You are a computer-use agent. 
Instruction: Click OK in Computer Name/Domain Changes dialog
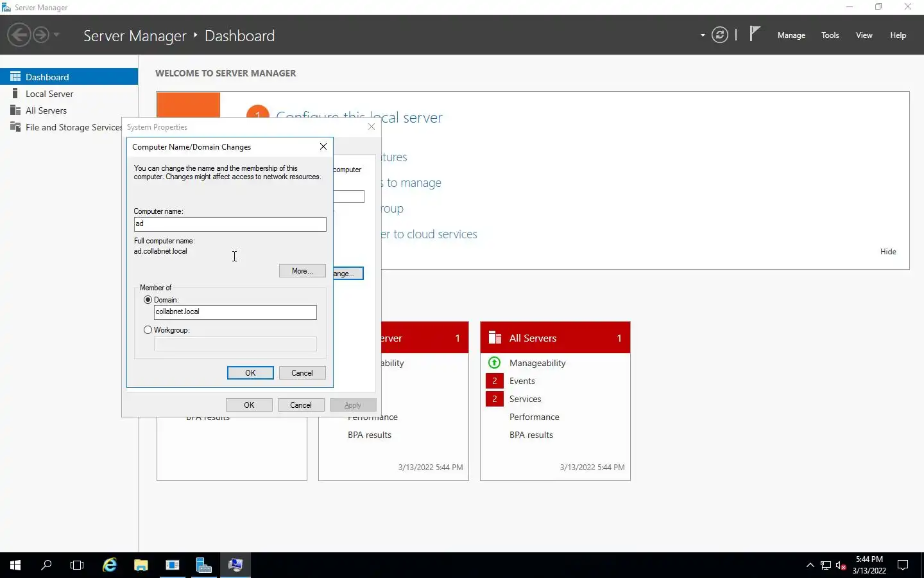tap(250, 373)
